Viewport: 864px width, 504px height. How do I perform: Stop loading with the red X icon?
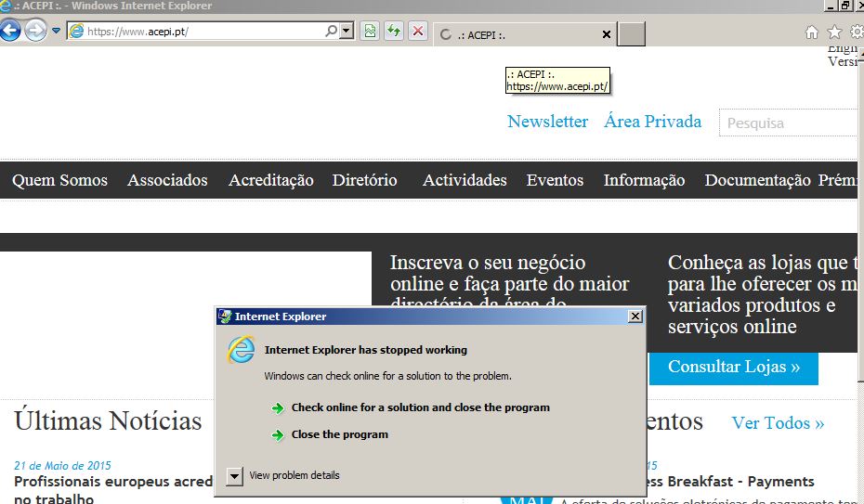point(418,31)
